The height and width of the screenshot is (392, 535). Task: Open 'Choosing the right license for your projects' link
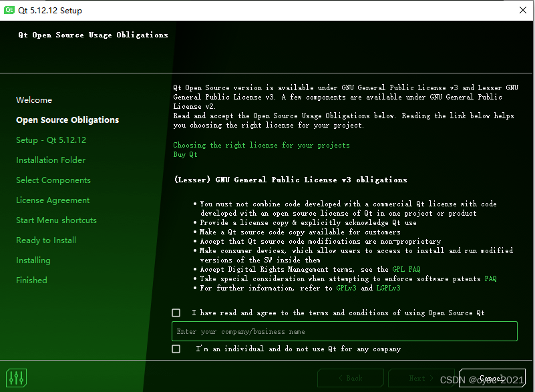261,146
